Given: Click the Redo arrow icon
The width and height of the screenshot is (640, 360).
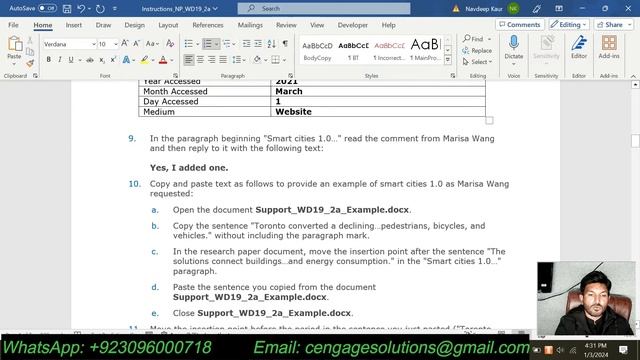Looking at the screenshot, I should pyautogui.click(x=100, y=8).
